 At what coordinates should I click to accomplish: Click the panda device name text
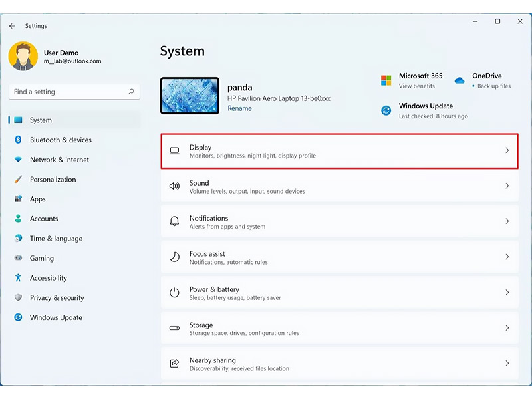tap(240, 88)
